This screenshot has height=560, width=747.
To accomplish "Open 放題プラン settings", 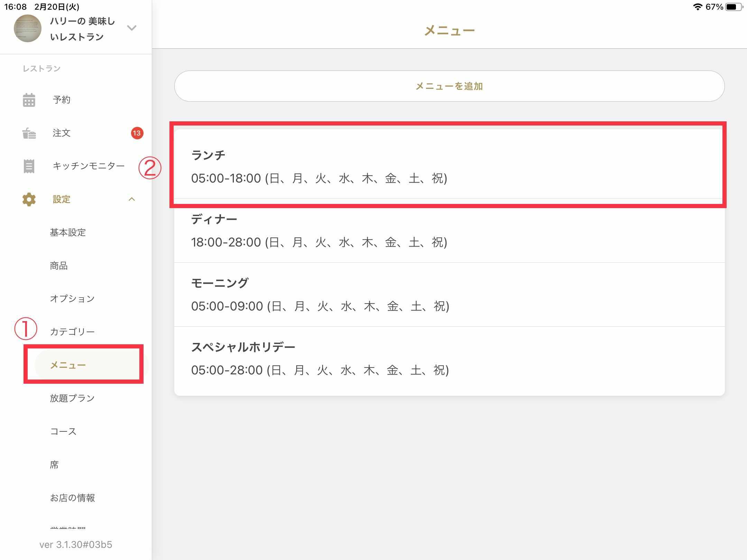I will (x=72, y=398).
